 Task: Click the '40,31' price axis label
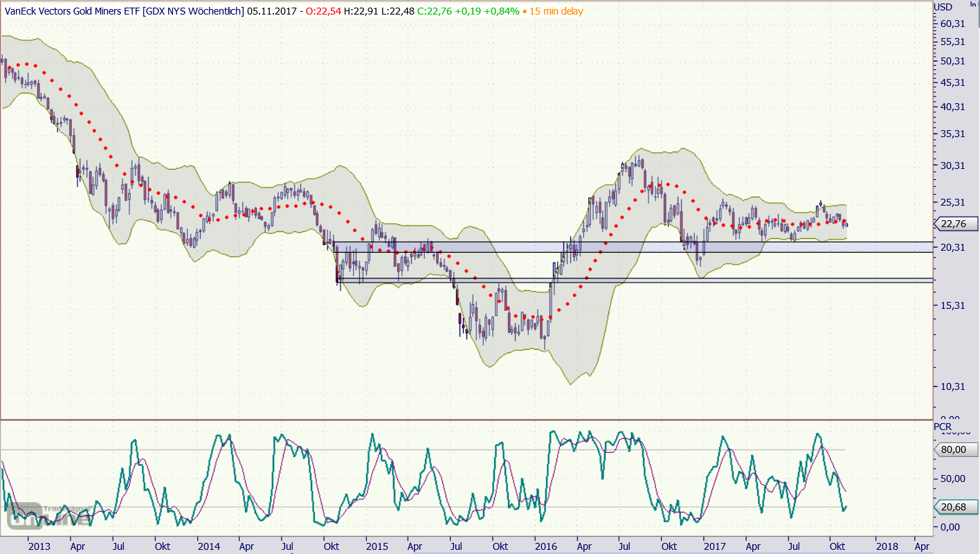[x=952, y=107]
